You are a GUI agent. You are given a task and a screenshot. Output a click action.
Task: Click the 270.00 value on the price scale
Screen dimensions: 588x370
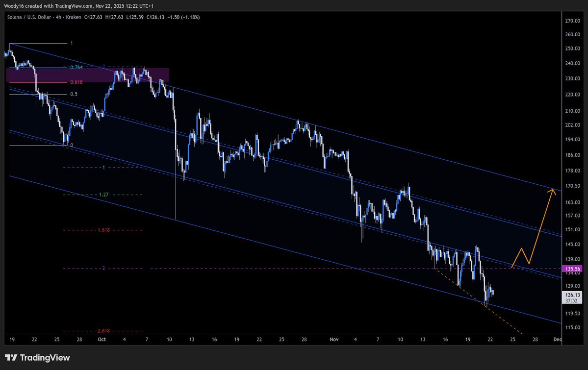coord(572,21)
